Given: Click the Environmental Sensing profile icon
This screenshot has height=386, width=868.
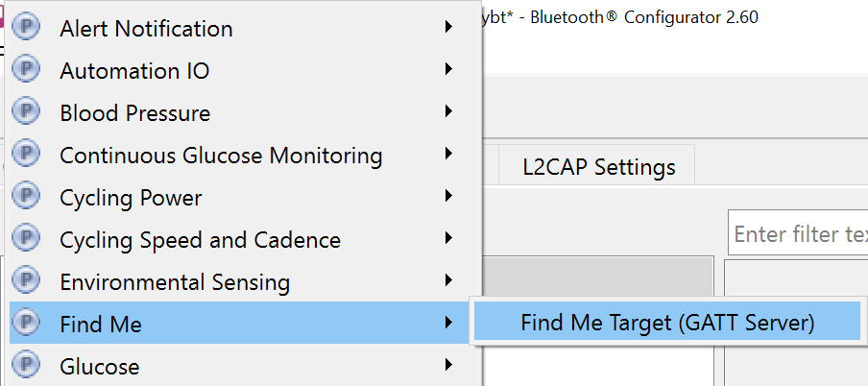Looking at the screenshot, I should coord(26,279).
